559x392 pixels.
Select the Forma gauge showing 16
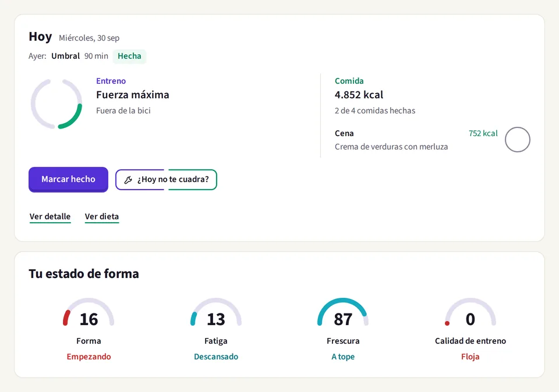(89, 312)
